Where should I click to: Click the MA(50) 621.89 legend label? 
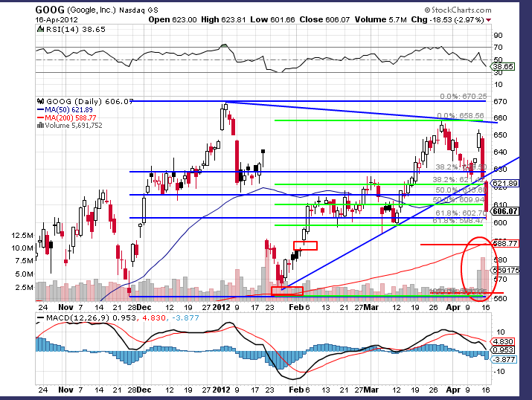69,110
